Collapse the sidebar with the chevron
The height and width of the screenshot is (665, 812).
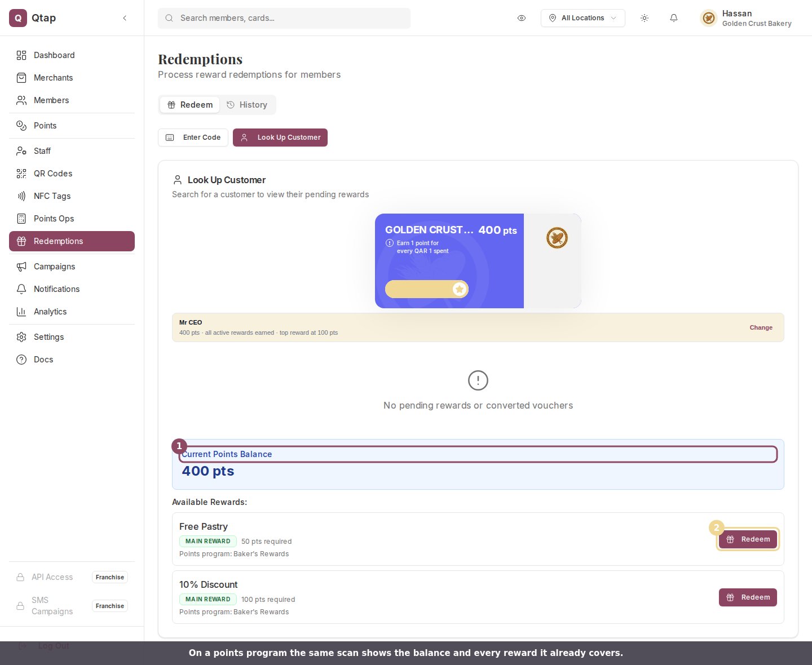pos(125,18)
